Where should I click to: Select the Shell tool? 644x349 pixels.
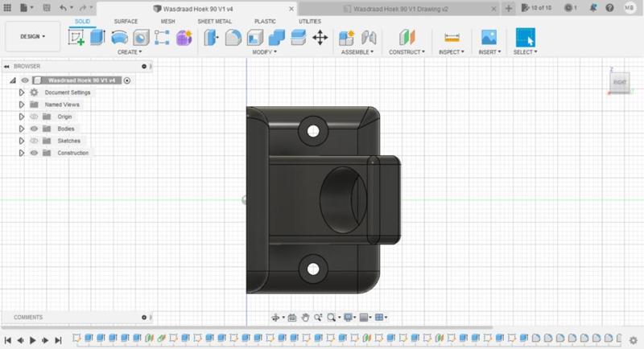coord(255,37)
